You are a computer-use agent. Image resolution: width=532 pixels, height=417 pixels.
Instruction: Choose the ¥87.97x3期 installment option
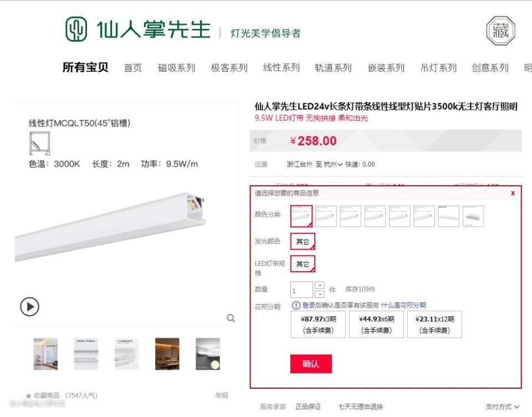point(318,324)
